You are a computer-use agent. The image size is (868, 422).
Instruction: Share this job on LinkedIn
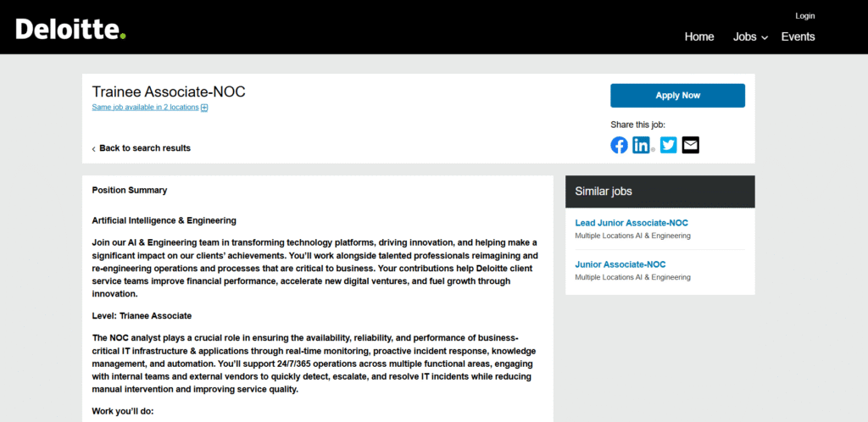coord(642,145)
